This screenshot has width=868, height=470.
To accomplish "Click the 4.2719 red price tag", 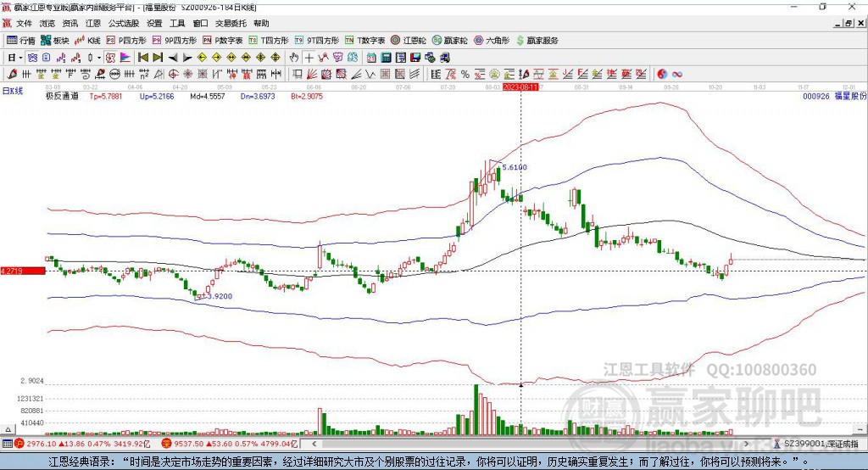I will coord(23,271).
